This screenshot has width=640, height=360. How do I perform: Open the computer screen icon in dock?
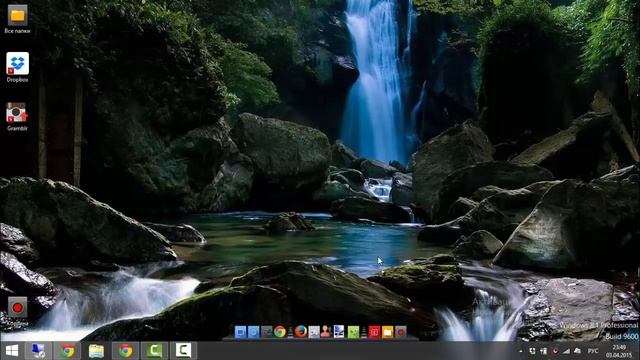[x=339, y=331]
